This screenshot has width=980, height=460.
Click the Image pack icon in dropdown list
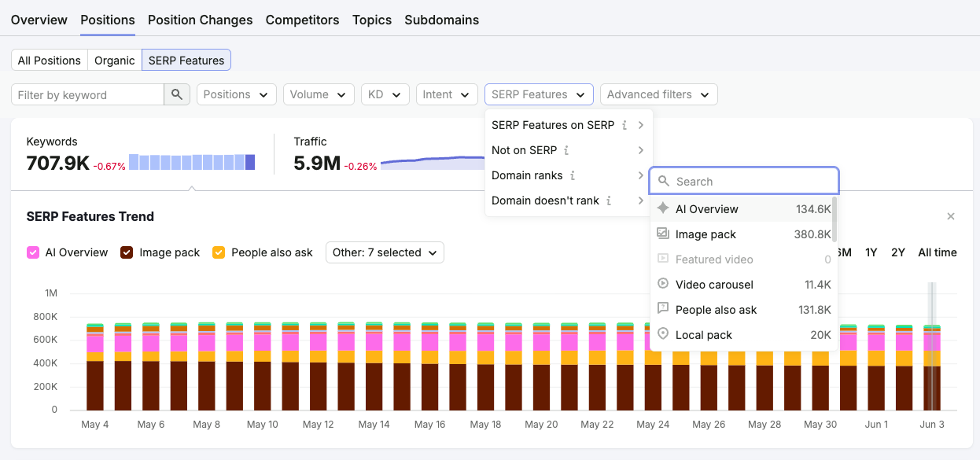click(663, 234)
